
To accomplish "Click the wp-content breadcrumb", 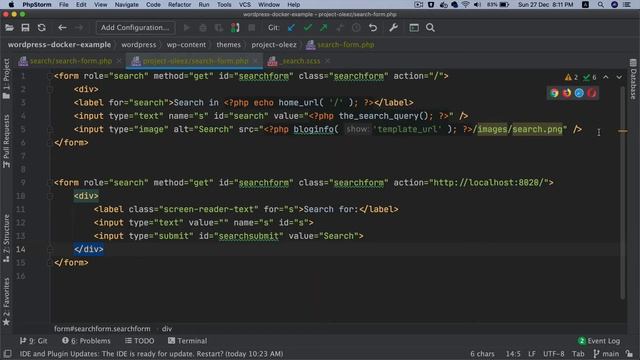I will (186, 45).
